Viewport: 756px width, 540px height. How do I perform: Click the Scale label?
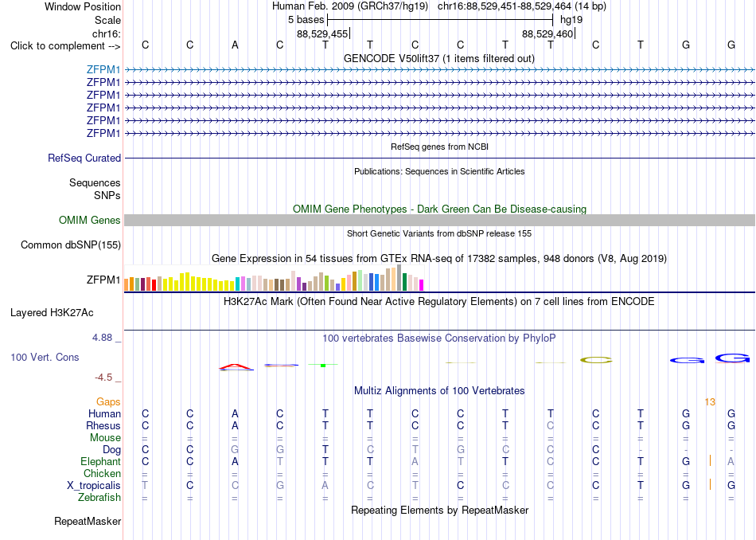tap(107, 20)
